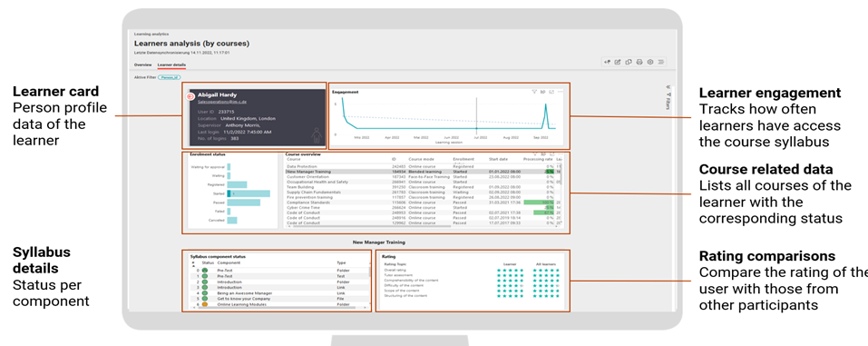Switch to the Overview tab

click(x=142, y=64)
